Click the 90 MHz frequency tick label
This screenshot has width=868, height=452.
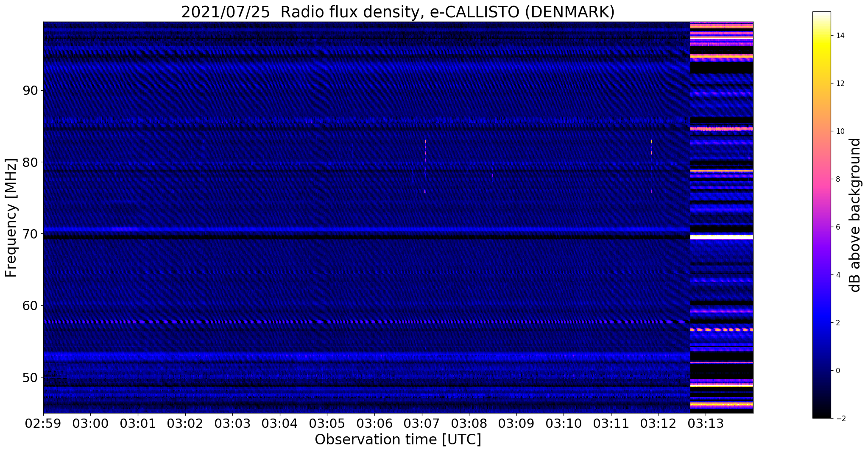pos(30,91)
